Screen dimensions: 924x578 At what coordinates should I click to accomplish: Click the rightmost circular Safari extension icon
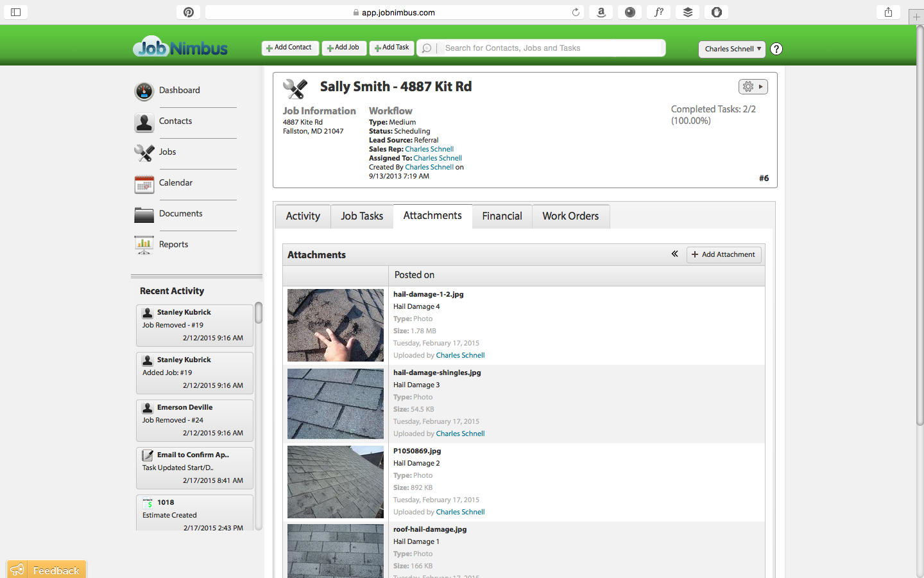pos(717,12)
